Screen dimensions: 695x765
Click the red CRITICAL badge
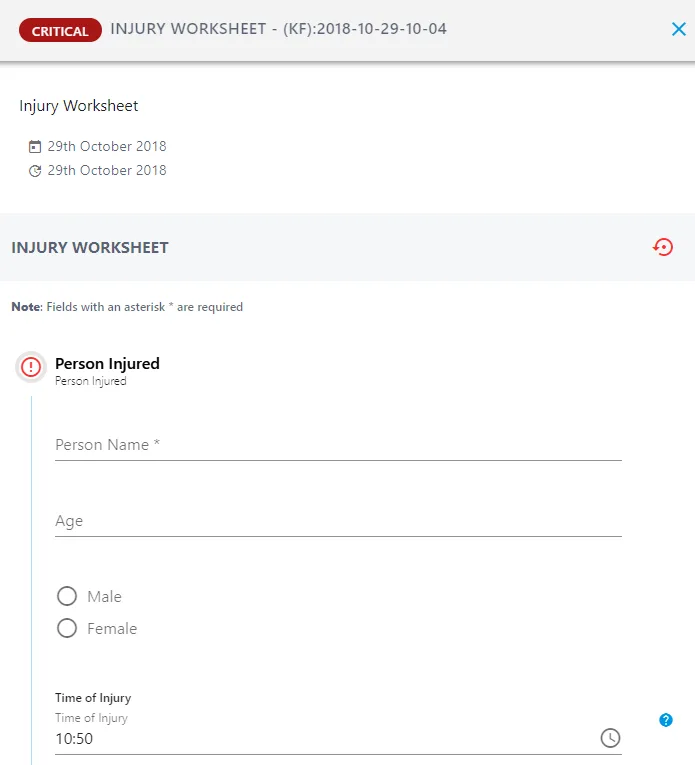(x=60, y=30)
